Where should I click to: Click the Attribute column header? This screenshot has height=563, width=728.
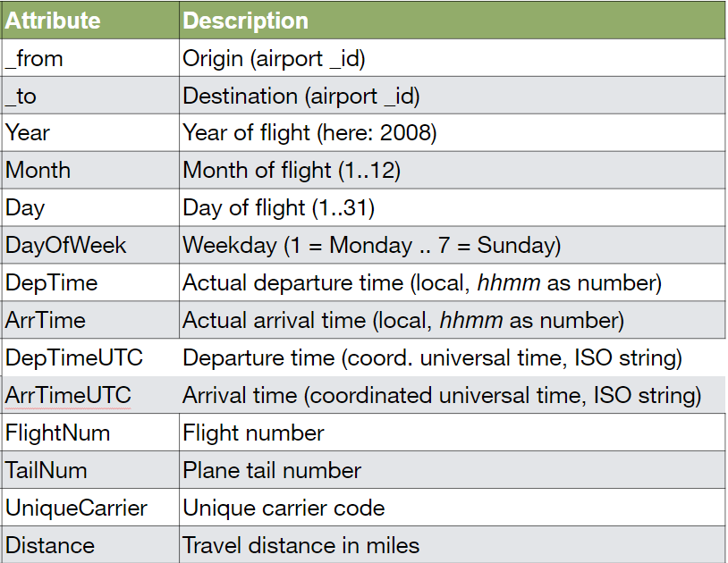(90, 21)
